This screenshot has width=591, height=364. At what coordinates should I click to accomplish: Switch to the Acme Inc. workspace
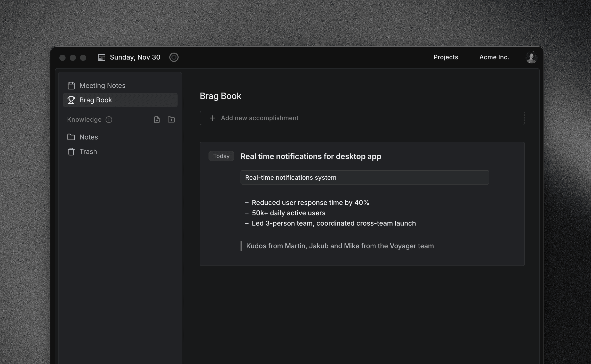[494, 57]
